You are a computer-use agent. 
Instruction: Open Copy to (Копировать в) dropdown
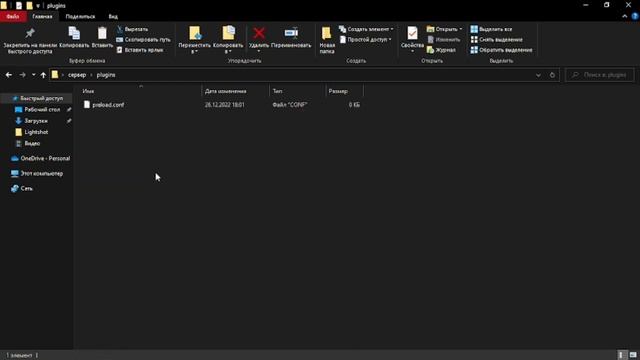tap(228, 40)
